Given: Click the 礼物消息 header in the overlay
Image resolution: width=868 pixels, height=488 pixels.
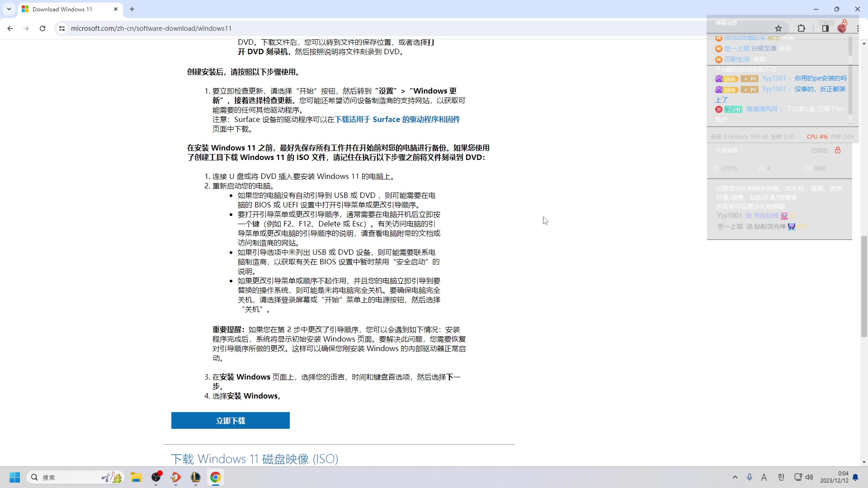Looking at the screenshot, I should click(x=726, y=150).
